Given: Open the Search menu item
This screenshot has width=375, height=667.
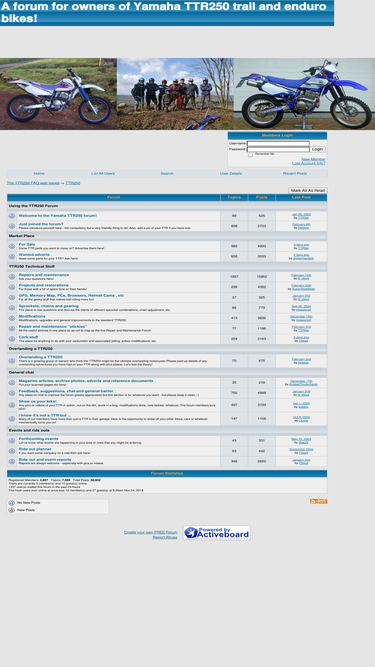Looking at the screenshot, I should (167, 174).
